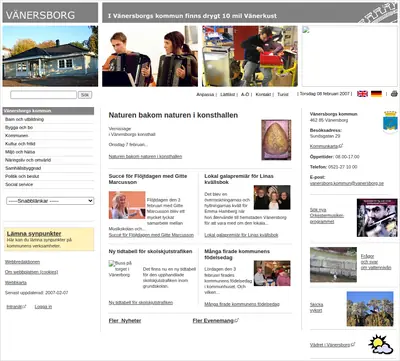400x361 pixels.
Task: Open the Lättläst menu item
Action: click(x=228, y=94)
